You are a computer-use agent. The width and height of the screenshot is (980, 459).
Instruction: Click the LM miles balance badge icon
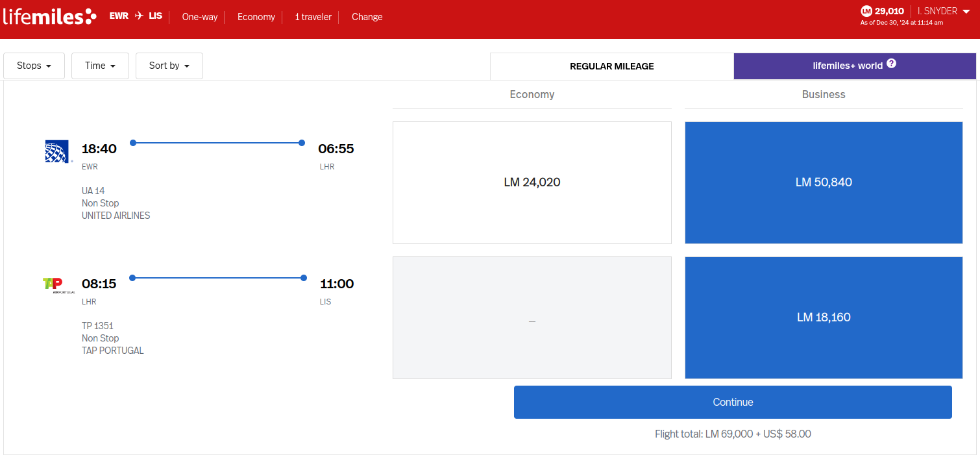coord(866,11)
